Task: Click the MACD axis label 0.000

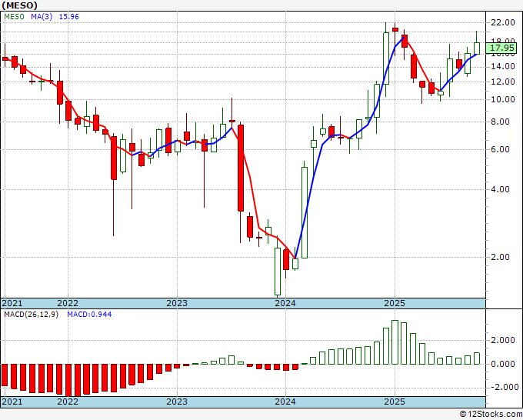Action: point(503,364)
